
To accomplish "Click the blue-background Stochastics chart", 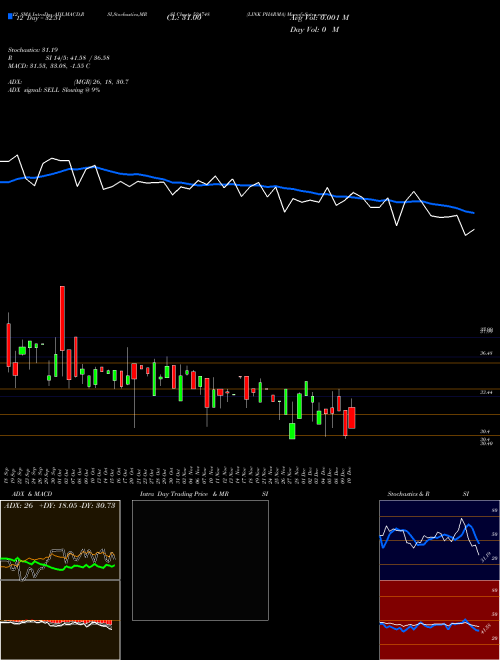I will (439, 540).
